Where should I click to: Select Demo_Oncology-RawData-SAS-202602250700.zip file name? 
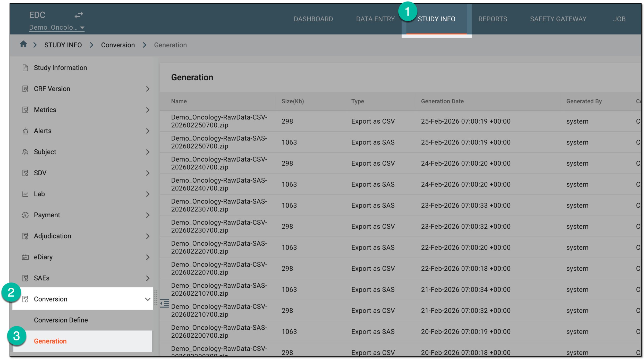219,142
